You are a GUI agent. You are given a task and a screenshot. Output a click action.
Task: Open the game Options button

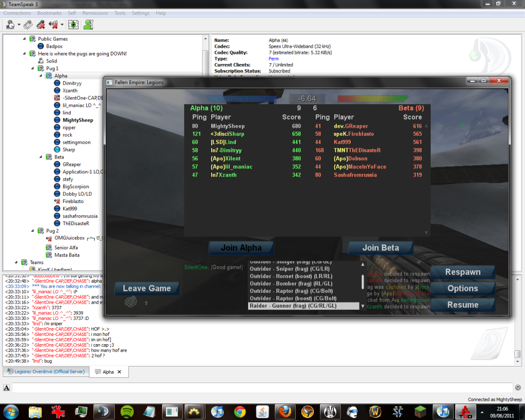click(x=463, y=288)
